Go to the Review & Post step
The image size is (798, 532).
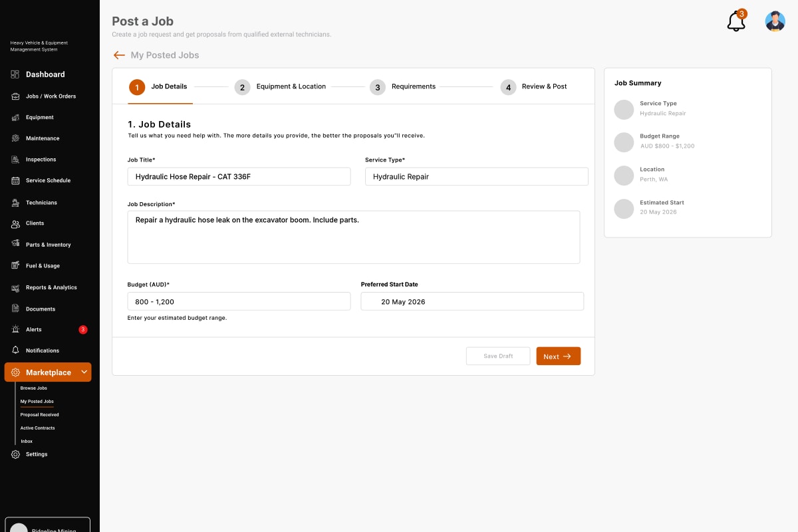pyautogui.click(x=545, y=86)
